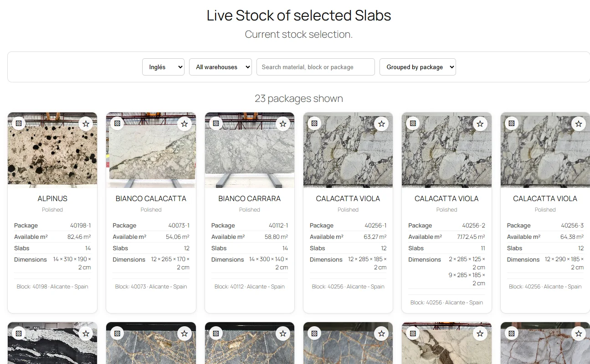The width and height of the screenshot is (590, 364).
Task: Open the All warehouses dropdown
Action: click(221, 67)
